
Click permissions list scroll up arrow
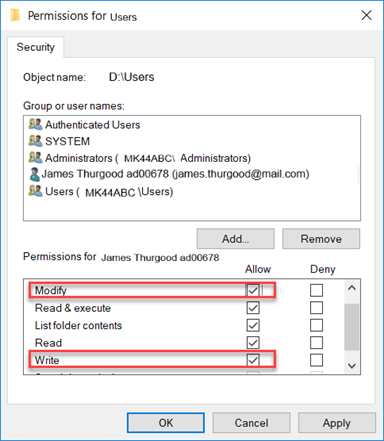click(352, 288)
